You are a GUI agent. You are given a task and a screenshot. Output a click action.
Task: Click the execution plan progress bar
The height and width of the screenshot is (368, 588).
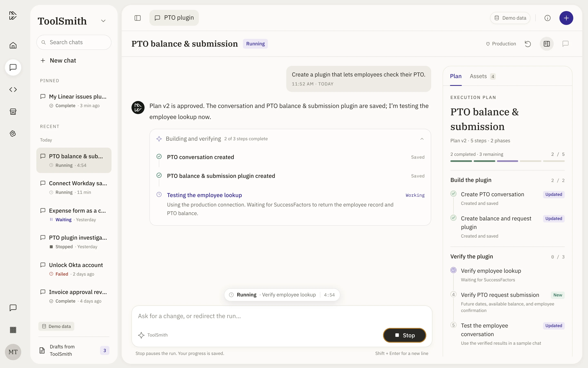coord(507,161)
